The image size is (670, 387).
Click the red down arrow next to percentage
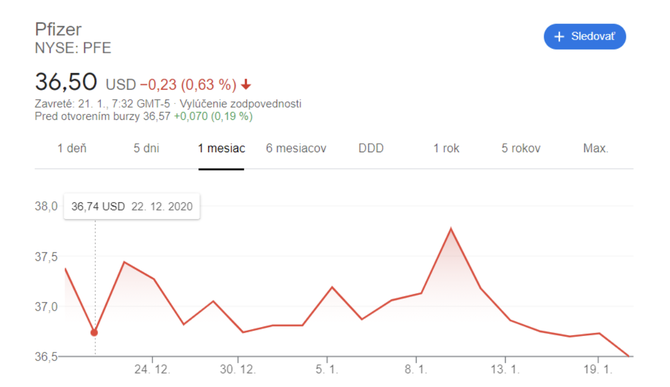pyautogui.click(x=246, y=85)
